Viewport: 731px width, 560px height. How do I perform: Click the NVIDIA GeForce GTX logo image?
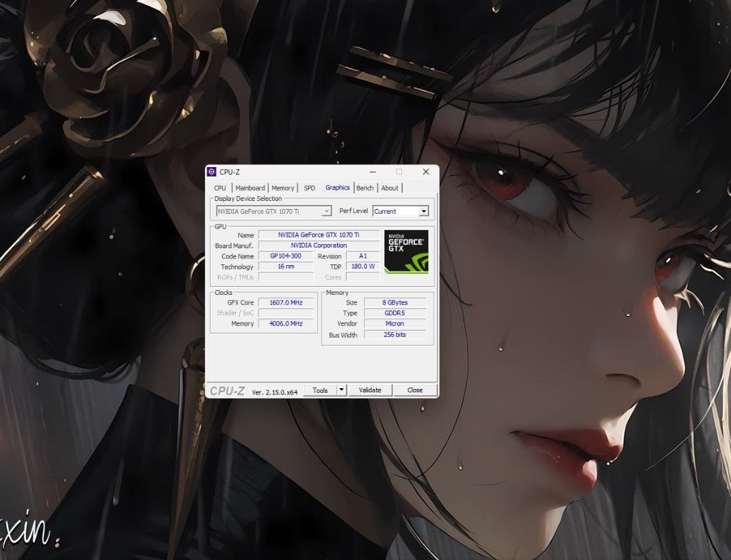click(x=406, y=252)
